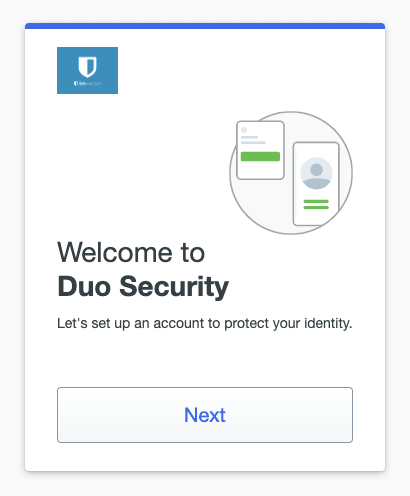Click the small bitwarden wordmark under shield
The image size is (410, 496).
(x=88, y=83)
